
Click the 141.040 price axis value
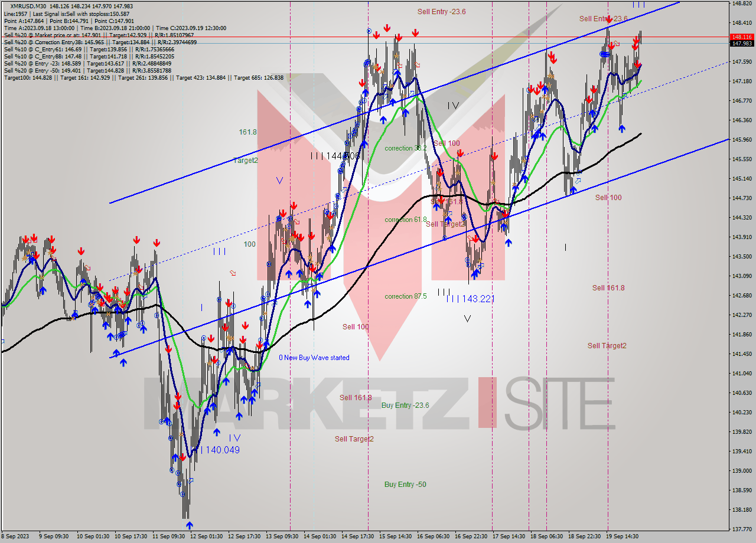742,373
